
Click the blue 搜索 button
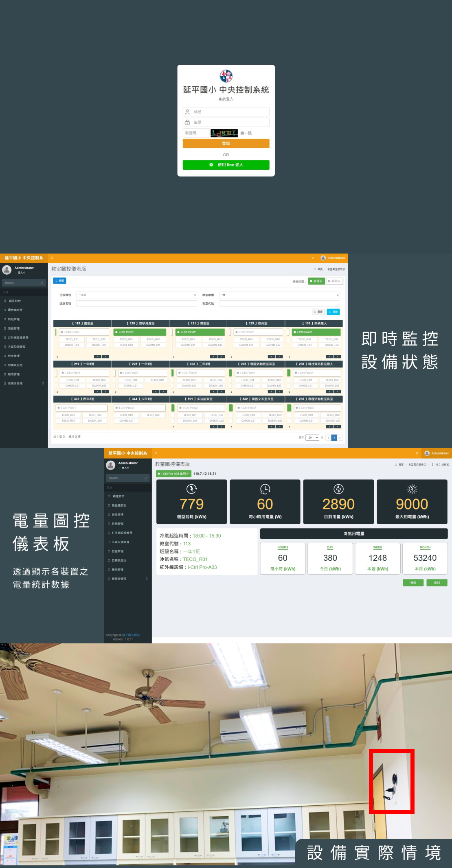(334, 312)
